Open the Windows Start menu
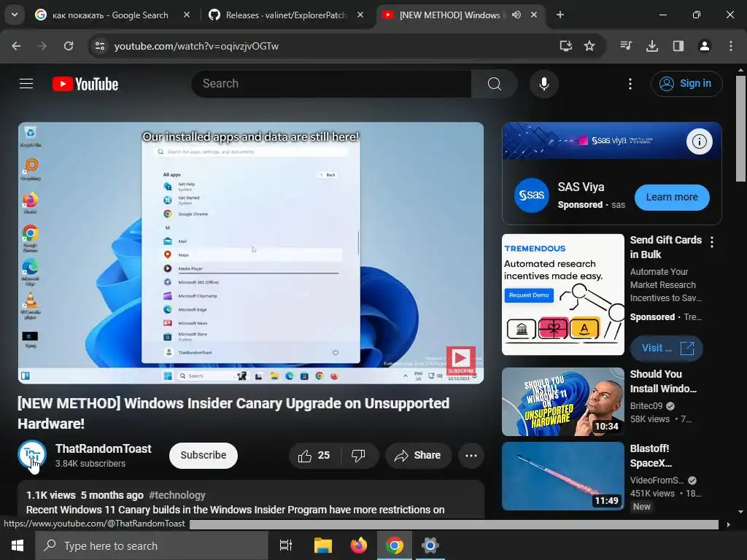747x560 pixels. [18, 545]
